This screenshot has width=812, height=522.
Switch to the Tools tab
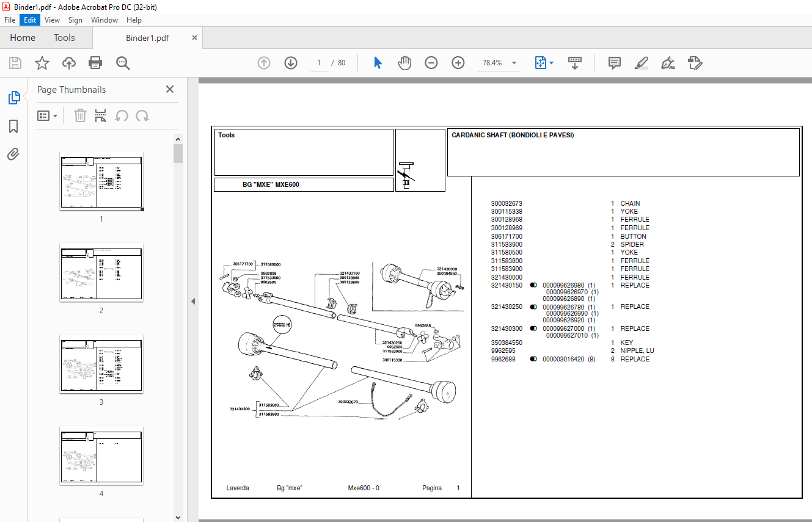coord(64,38)
